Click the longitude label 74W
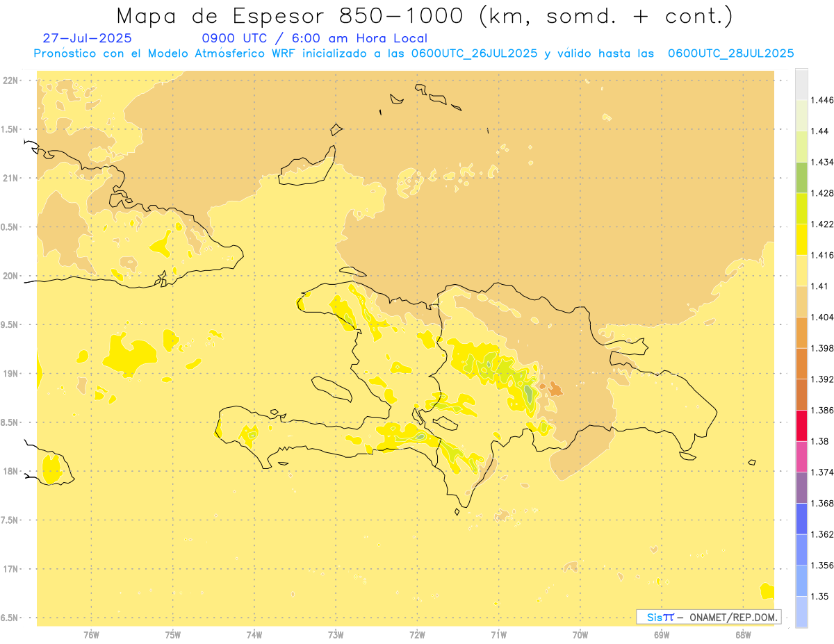Image resolution: width=834 pixels, height=644 pixels. pos(254,635)
